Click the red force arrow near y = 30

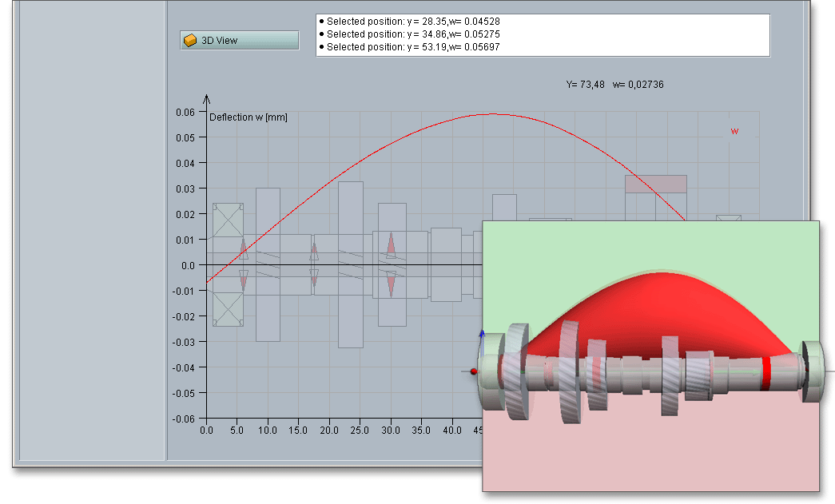click(x=391, y=244)
